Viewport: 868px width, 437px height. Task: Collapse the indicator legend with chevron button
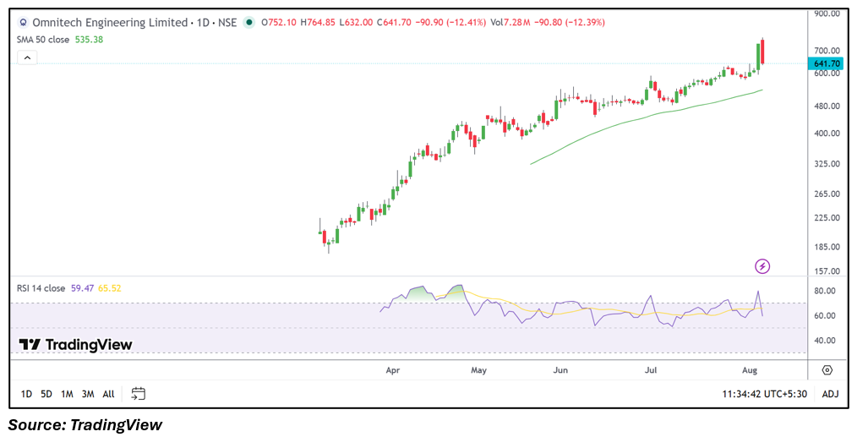click(x=27, y=57)
